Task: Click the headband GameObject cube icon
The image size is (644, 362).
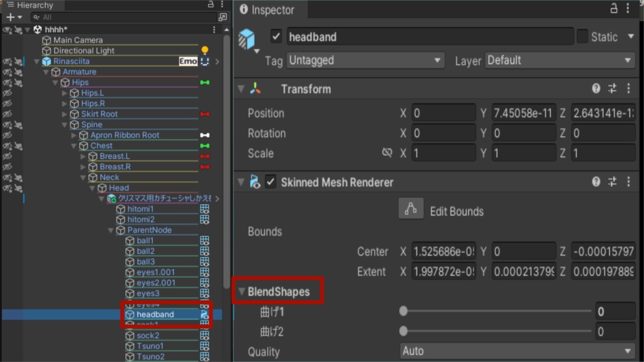Action: coord(247,39)
